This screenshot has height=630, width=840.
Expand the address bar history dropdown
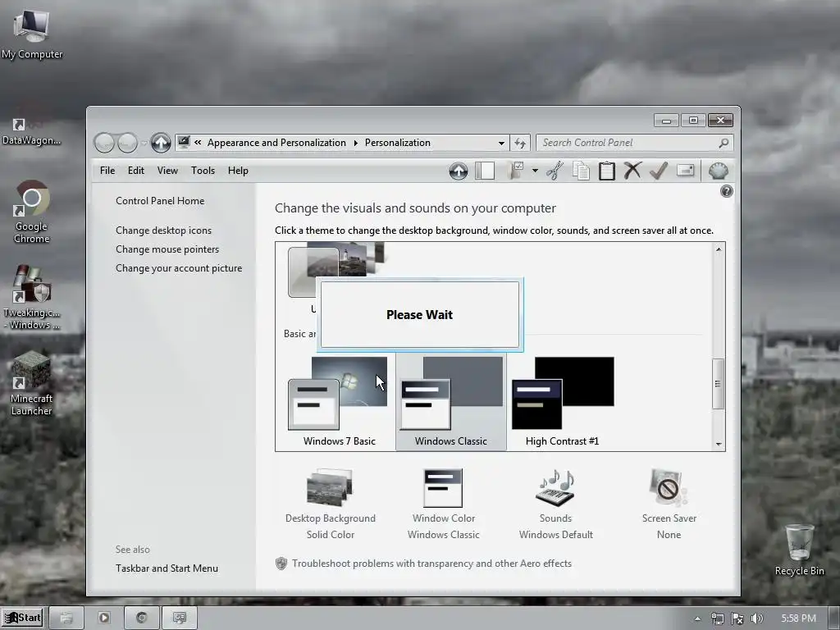501,143
